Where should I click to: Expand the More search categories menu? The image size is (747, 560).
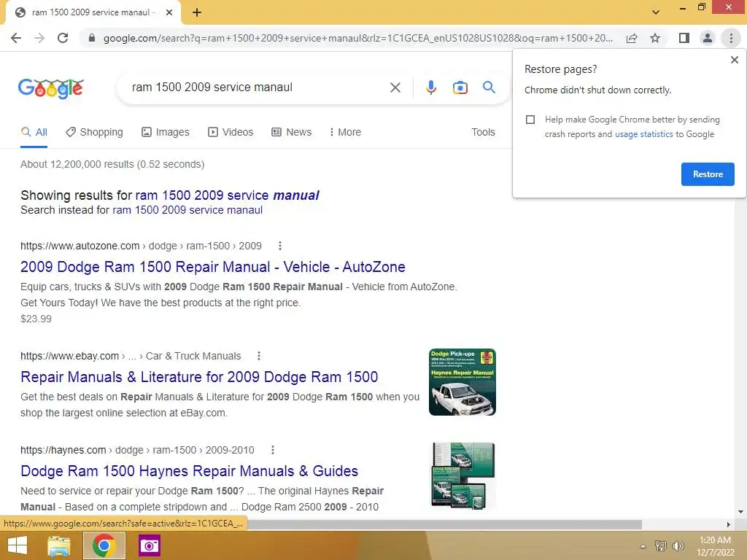click(x=345, y=133)
